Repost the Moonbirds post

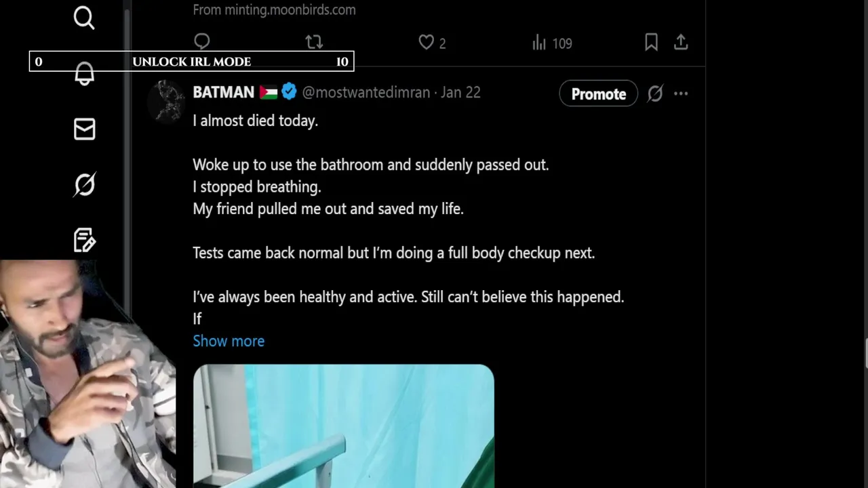tap(314, 43)
